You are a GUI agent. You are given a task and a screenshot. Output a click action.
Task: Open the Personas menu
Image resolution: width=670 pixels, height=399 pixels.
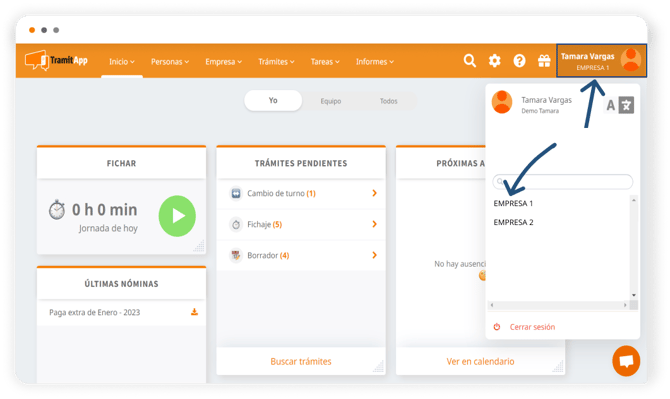[x=170, y=62]
